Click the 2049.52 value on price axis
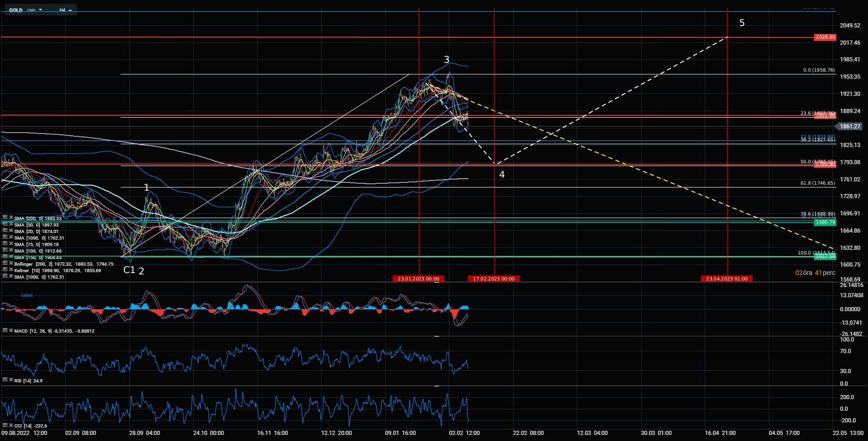The height and width of the screenshot is (441, 868). [850, 26]
